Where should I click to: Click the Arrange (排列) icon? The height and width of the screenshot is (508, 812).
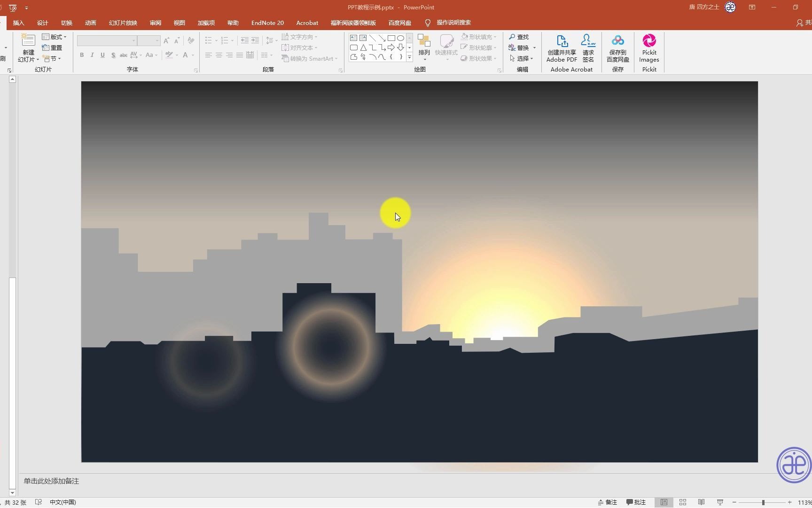[424, 41]
